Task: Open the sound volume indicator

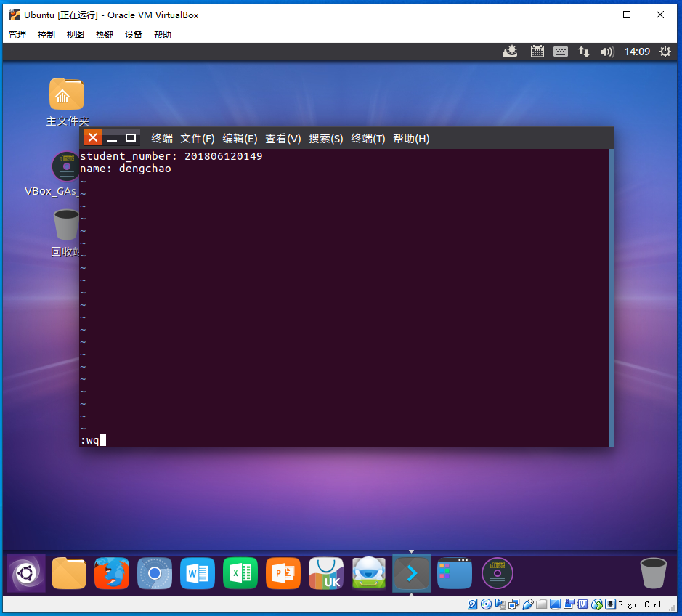Action: pyautogui.click(x=606, y=52)
